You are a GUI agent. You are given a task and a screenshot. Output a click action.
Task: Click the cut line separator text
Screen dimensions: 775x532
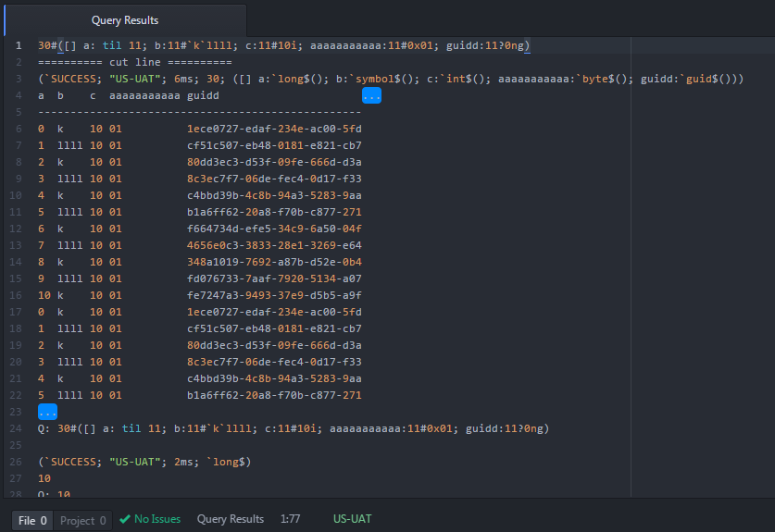[135, 62]
